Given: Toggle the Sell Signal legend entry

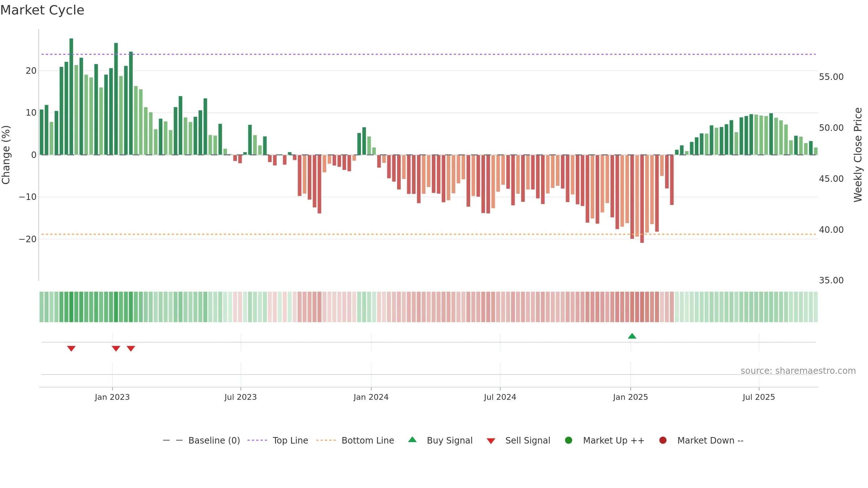Looking at the screenshot, I should pyautogui.click(x=518, y=440).
